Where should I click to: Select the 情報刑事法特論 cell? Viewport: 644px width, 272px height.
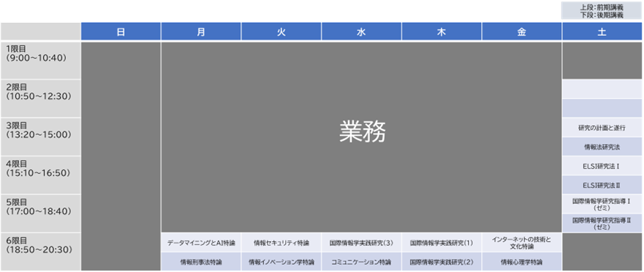(x=201, y=262)
